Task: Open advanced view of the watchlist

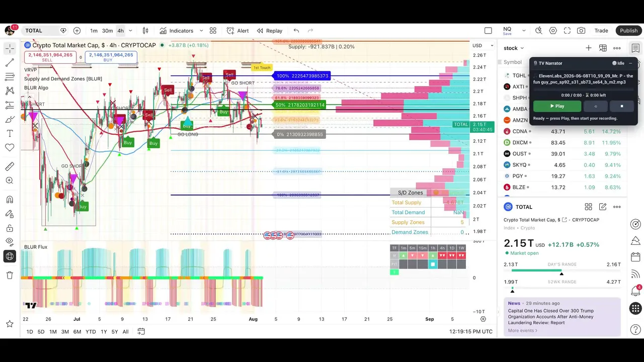Action: click(x=603, y=48)
